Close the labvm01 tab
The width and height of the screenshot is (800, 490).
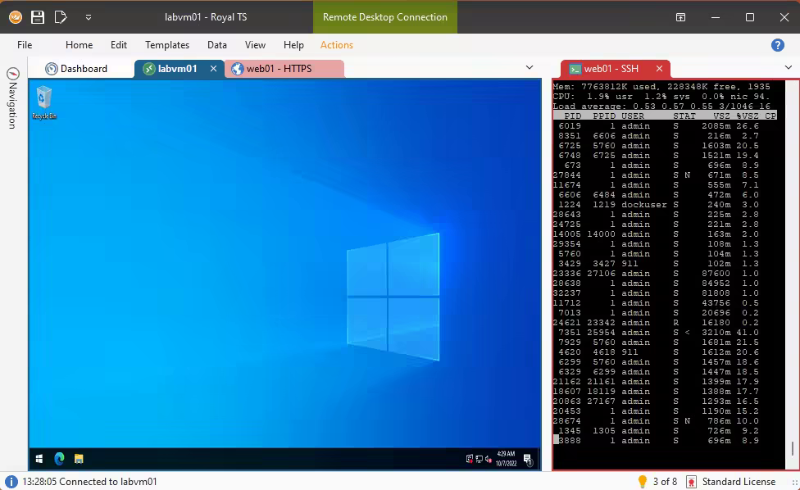point(213,69)
